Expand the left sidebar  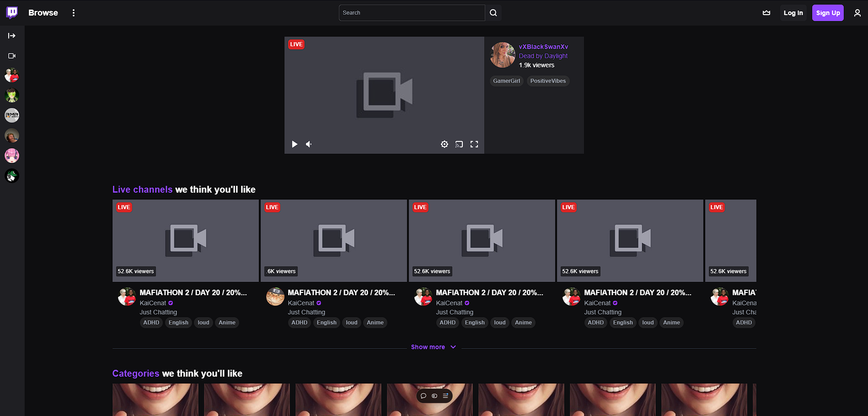point(12,36)
